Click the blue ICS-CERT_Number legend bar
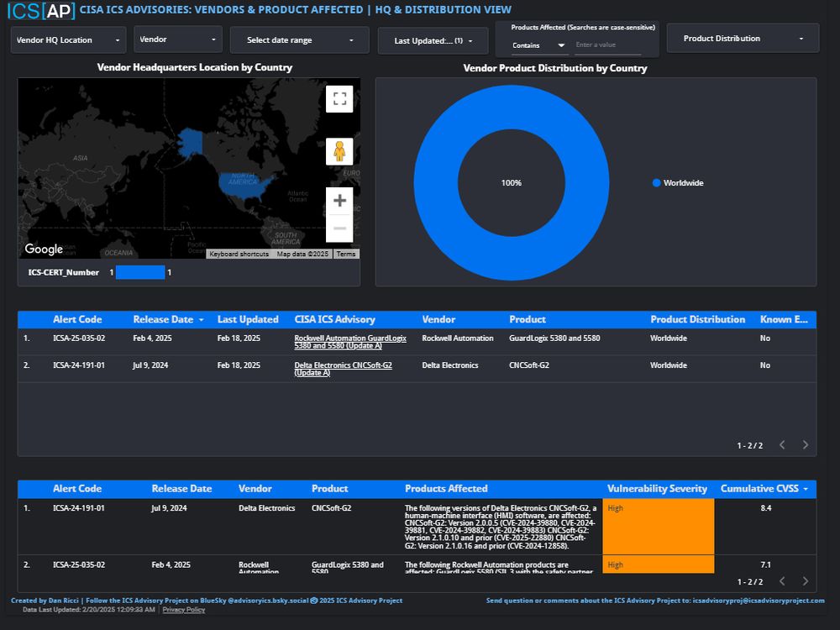The height and width of the screenshot is (630, 840). pyautogui.click(x=140, y=272)
